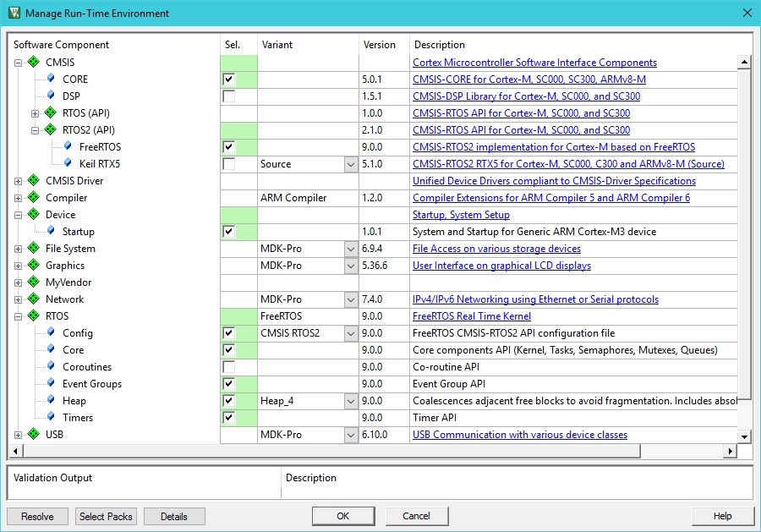Check the RTOS Coroutines checkbox
The height and width of the screenshot is (532, 761).
pyautogui.click(x=228, y=367)
